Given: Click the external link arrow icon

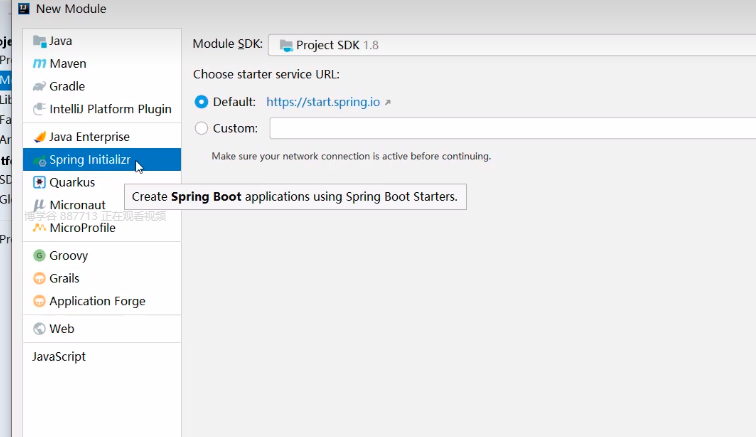Looking at the screenshot, I should 388,102.
